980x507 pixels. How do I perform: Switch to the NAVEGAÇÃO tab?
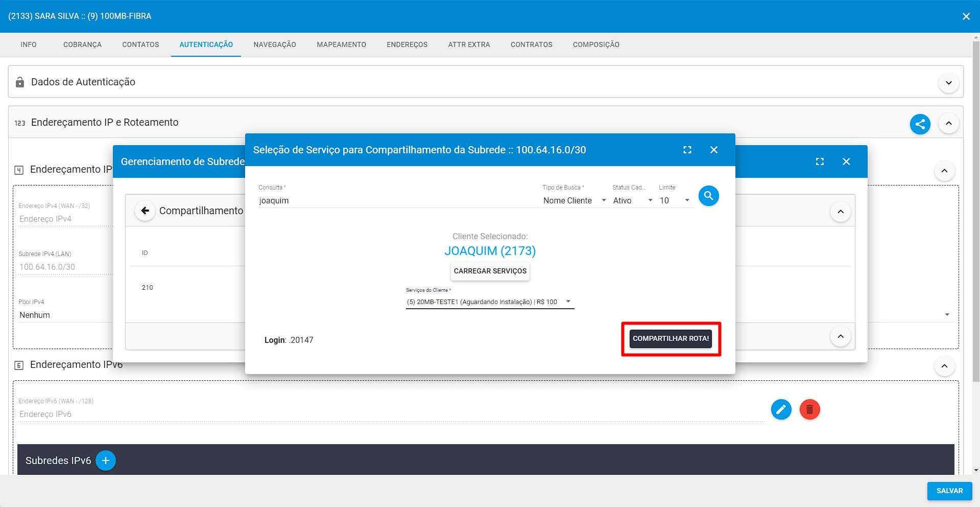[275, 44]
